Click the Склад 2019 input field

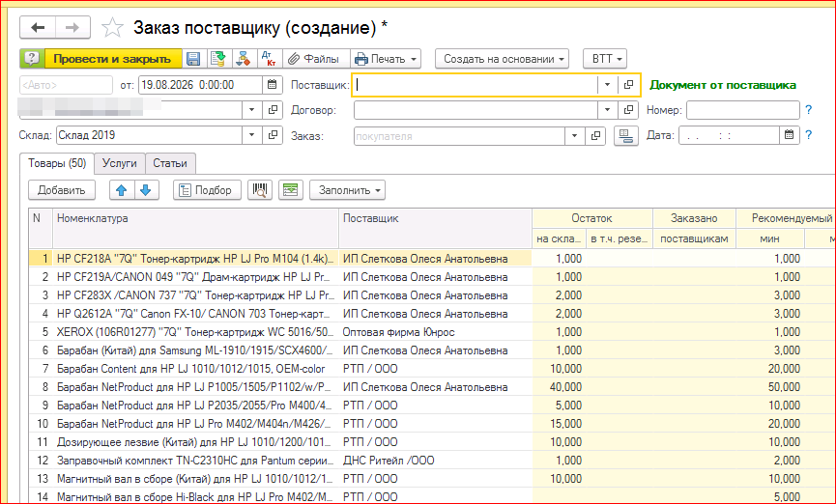[149, 135]
